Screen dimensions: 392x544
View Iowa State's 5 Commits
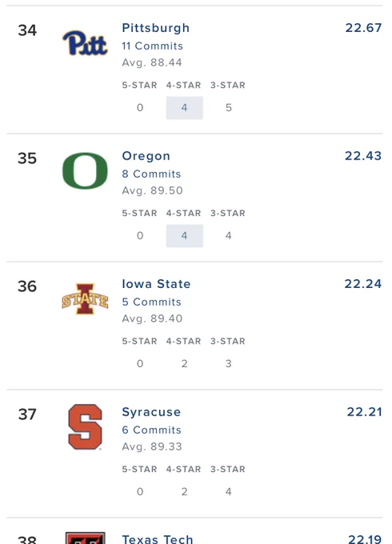(151, 302)
